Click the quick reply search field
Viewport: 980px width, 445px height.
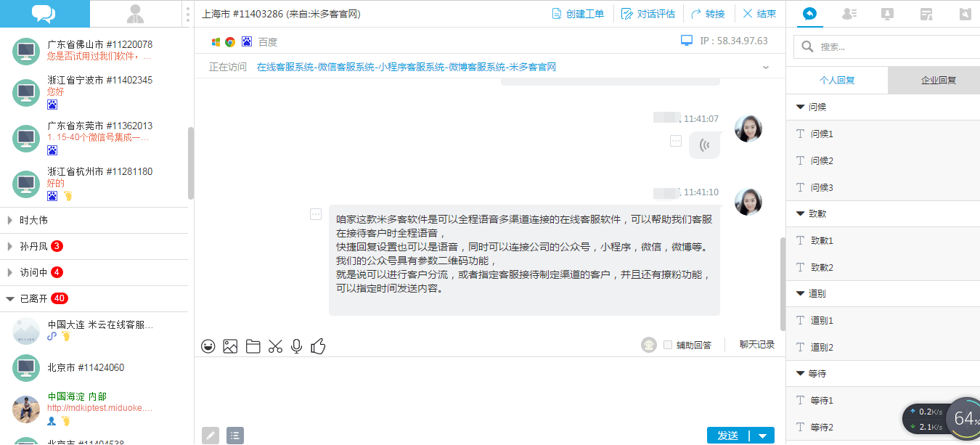pos(886,46)
